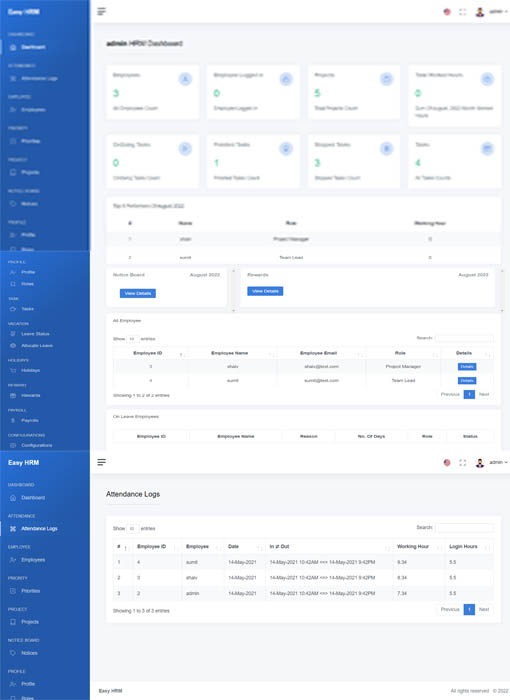This screenshot has height=700, width=510.
Task: Click the Employees card user icon
Action: [185, 79]
